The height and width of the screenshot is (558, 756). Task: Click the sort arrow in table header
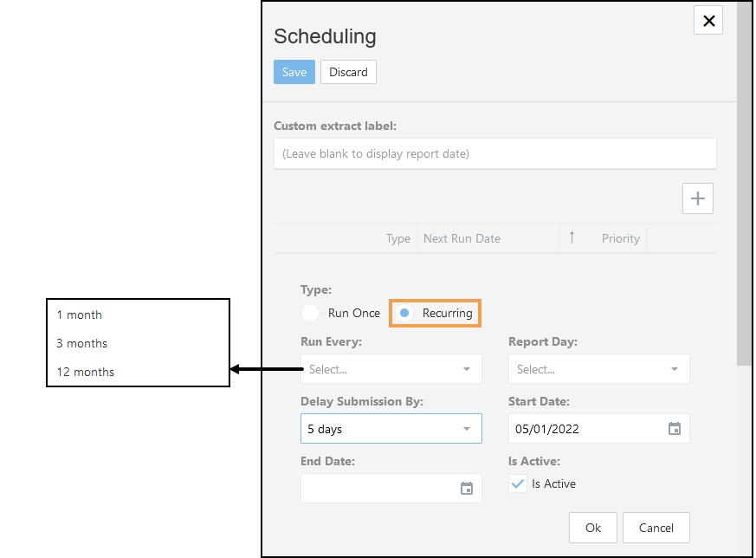[572, 237]
